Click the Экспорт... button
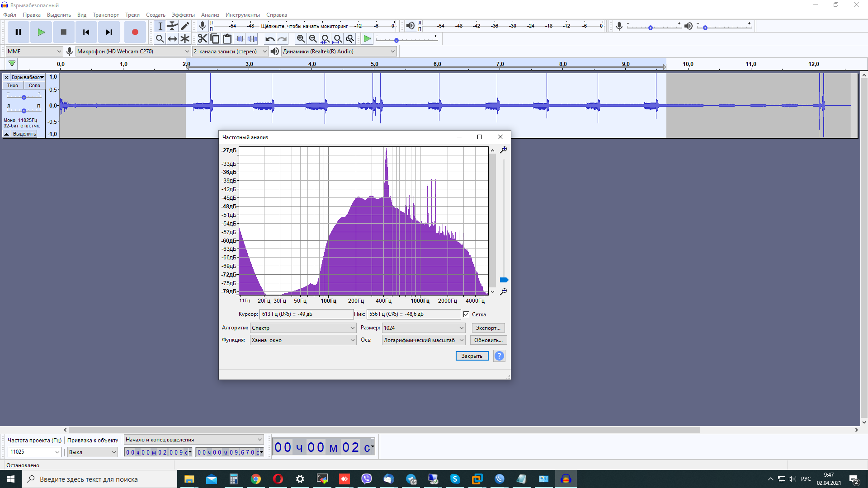The width and height of the screenshot is (868, 488). coord(488,328)
